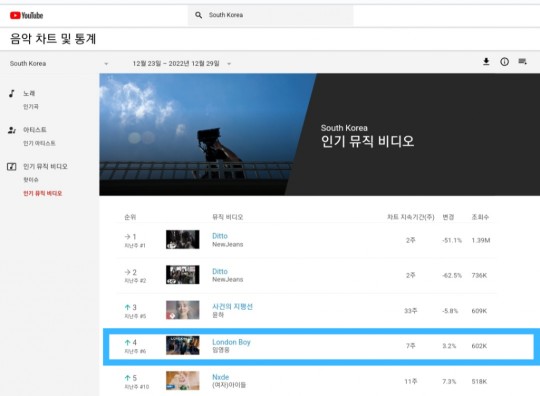Click the 조회수 column header
The height and width of the screenshot is (396, 540).
[480, 217]
